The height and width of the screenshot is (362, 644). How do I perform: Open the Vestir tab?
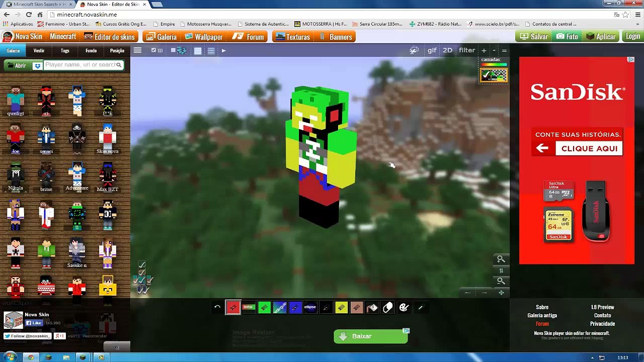click(39, 51)
